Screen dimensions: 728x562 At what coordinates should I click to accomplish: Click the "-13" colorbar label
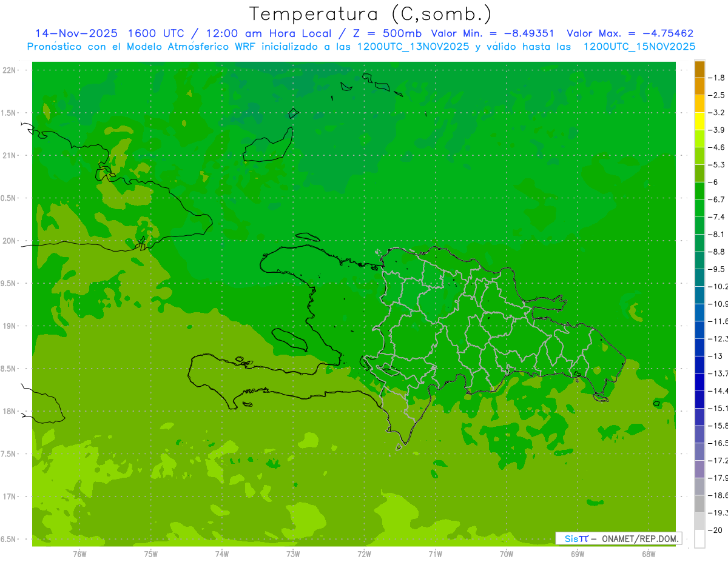coord(716,356)
